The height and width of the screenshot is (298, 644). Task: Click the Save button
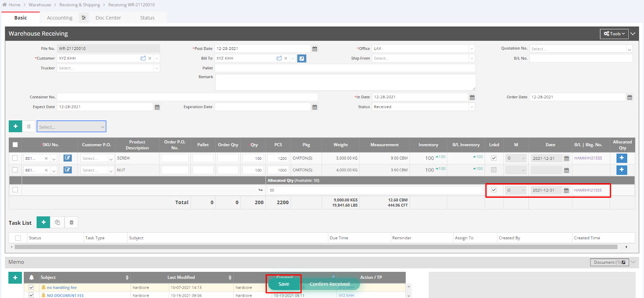(x=284, y=284)
